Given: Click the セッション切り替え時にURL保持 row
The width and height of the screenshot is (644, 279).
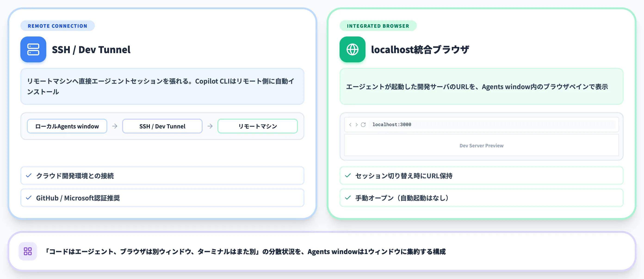Looking at the screenshot, I should [x=482, y=176].
